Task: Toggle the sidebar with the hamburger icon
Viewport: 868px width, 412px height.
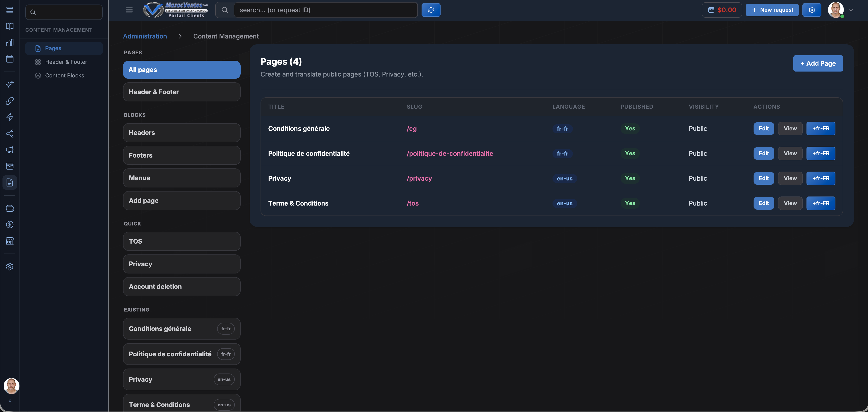Action: [129, 10]
